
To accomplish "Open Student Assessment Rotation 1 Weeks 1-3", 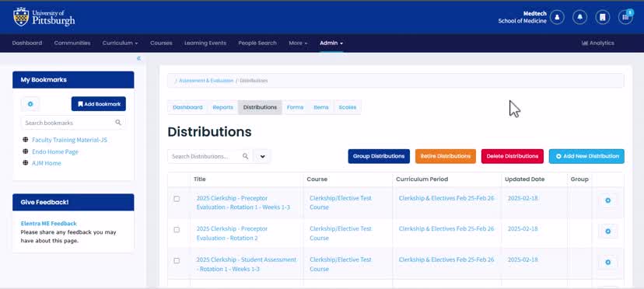I will click(246, 264).
